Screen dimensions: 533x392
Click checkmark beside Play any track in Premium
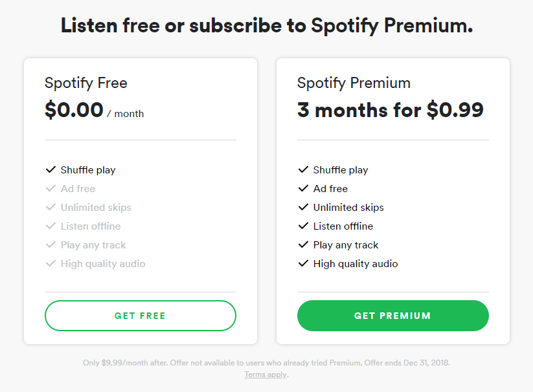pos(303,245)
